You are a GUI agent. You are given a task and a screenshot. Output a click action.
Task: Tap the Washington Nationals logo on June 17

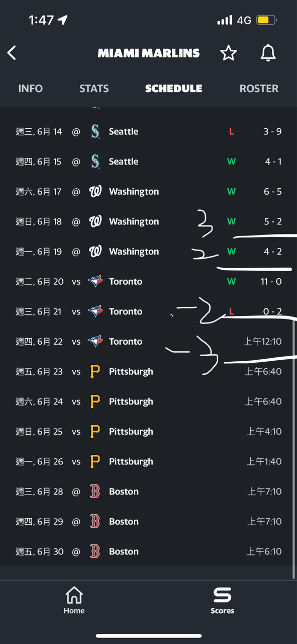coord(95,192)
